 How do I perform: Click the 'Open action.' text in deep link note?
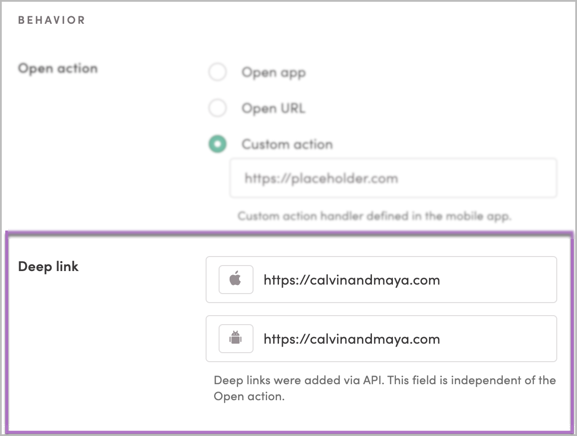pos(249,396)
